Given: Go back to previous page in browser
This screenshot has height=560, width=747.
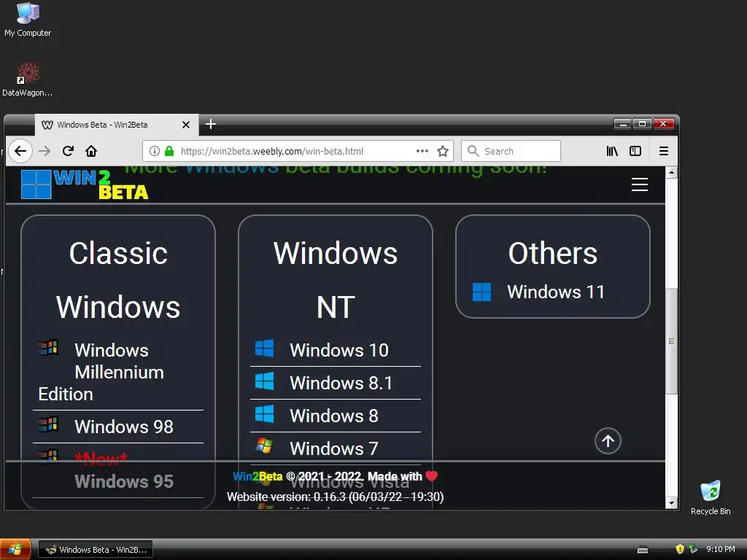Looking at the screenshot, I should [20, 151].
